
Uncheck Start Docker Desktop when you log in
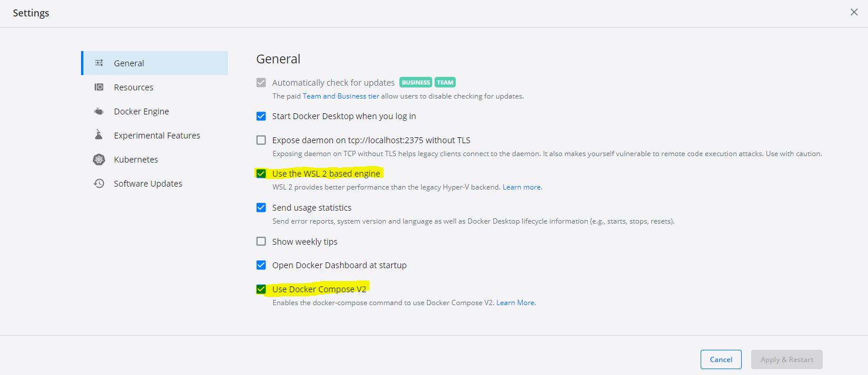click(261, 116)
